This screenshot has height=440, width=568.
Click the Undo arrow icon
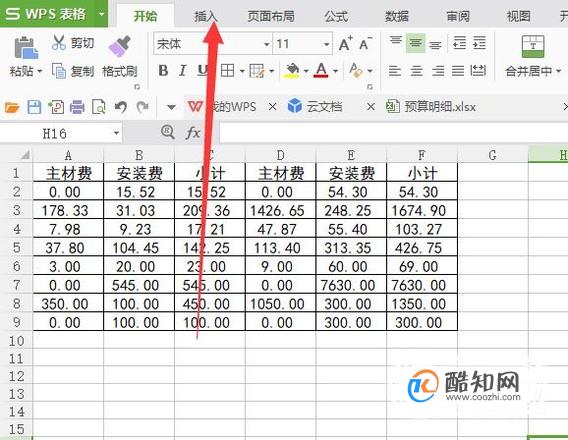tap(121, 107)
